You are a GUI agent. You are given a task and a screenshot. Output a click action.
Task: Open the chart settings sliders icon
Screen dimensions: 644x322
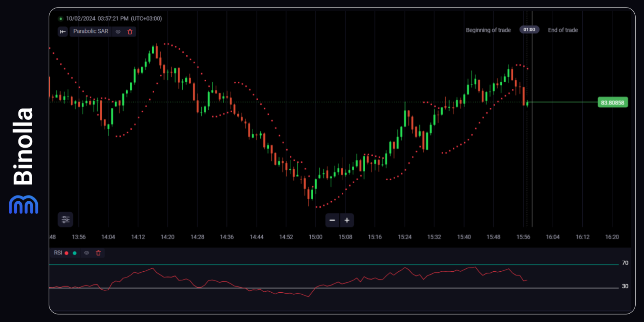tap(65, 219)
